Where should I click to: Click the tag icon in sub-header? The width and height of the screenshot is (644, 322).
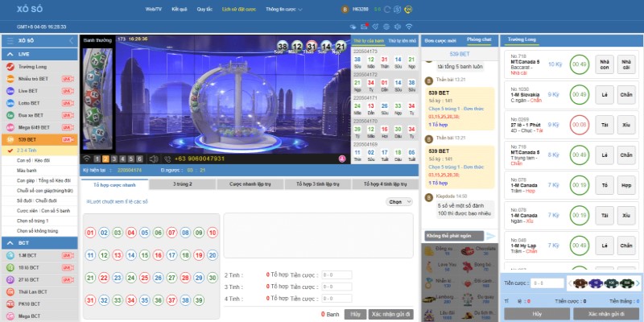click(x=375, y=27)
